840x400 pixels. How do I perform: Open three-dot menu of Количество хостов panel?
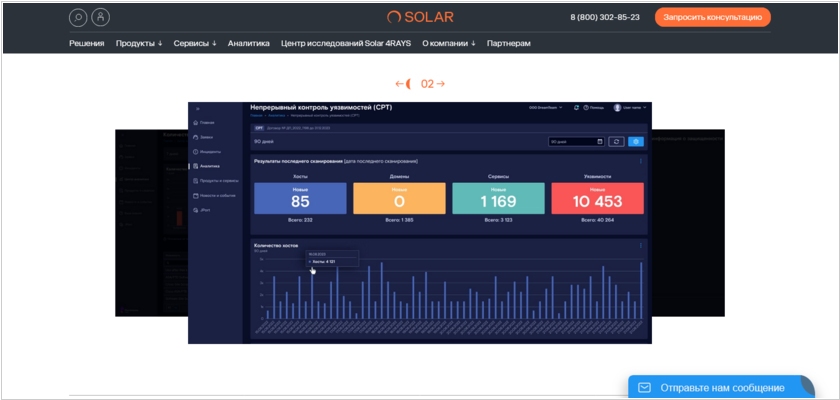[x=641, y=246]
